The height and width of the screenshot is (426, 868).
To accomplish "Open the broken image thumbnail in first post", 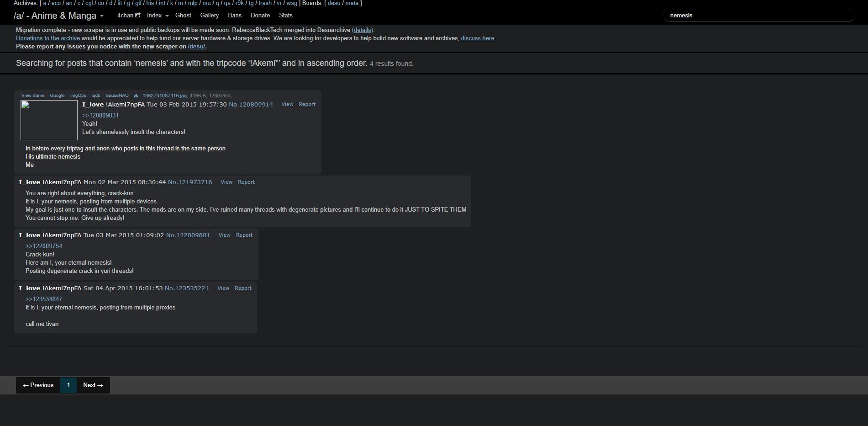I will [49, 120].
